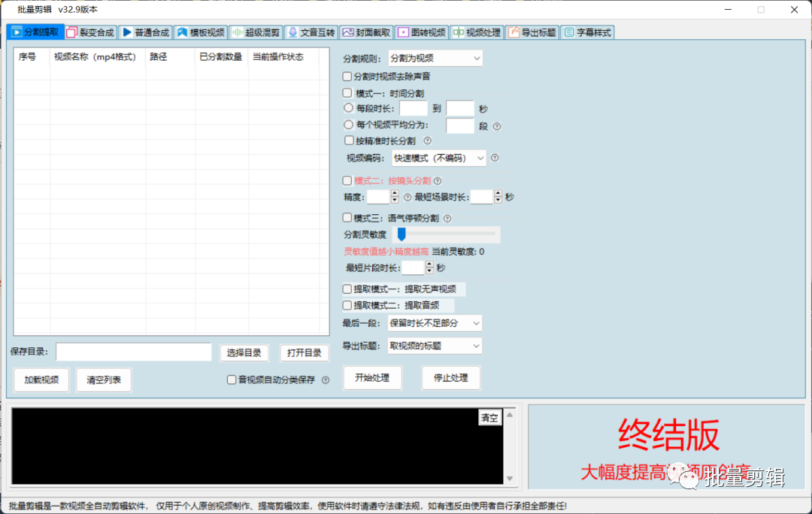
Task: Open the 普通合成 tab
Action: pos(146,32)
